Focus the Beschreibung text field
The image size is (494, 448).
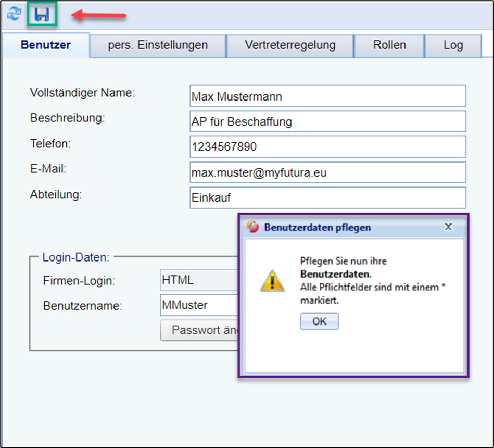(327, 122)
